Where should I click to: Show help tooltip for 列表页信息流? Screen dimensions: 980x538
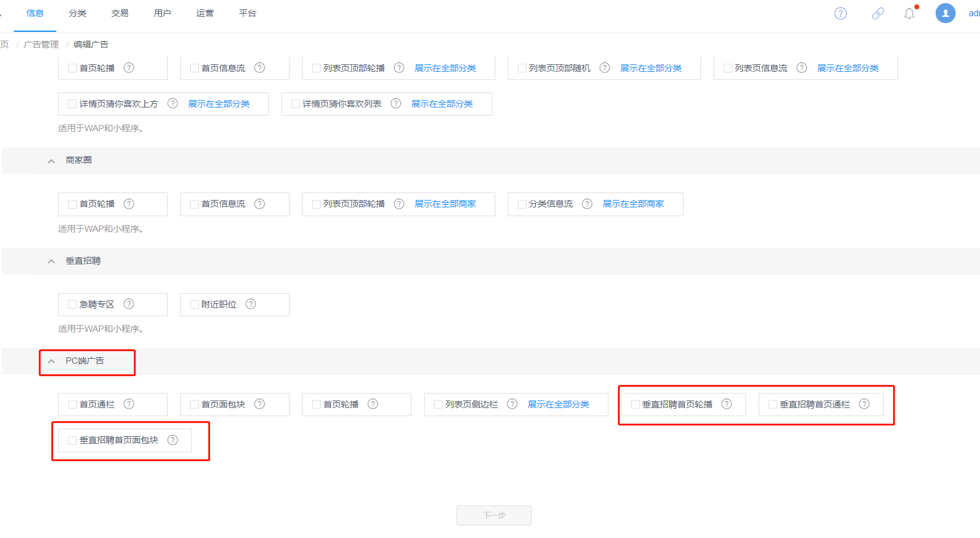(x=802, y=68)
